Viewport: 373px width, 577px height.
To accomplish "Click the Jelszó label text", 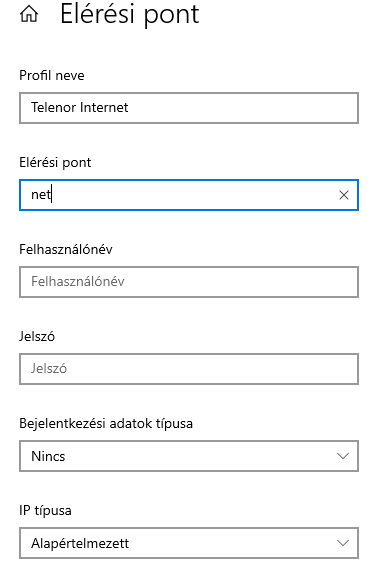I will [37, 336].
